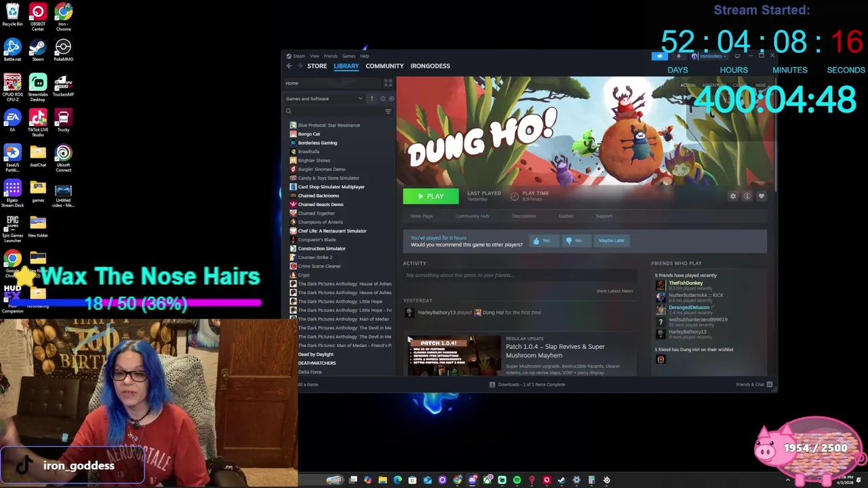Image resolution: width=868 pixels, height=488 pixels.
Task: Launch OBSBOT Center from the desktop
Action: tap(38, 17)
